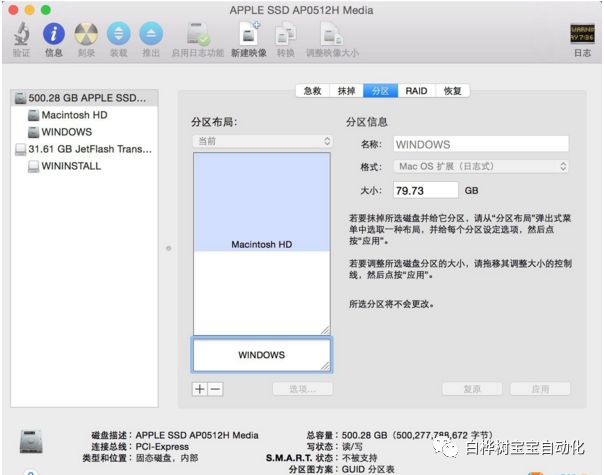Viewport: 604px width, 475px height.
Task: Click the size field showing 79.73
Action: point(426,190)
